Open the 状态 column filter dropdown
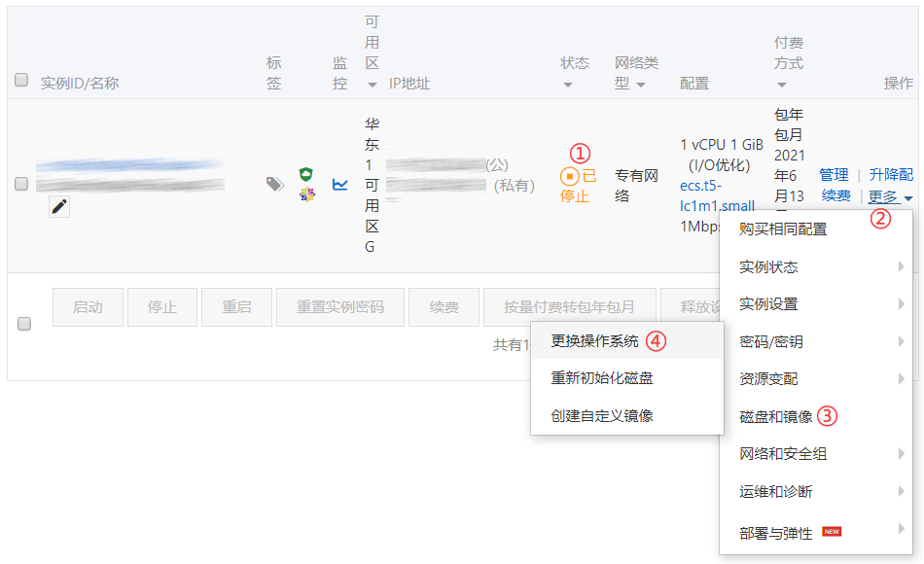Screen dimensions: 924x564 (x=568, y=85)
